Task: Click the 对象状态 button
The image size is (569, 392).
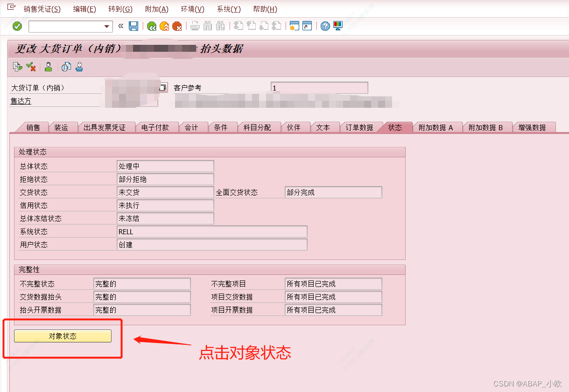Action: coord(63,336)
